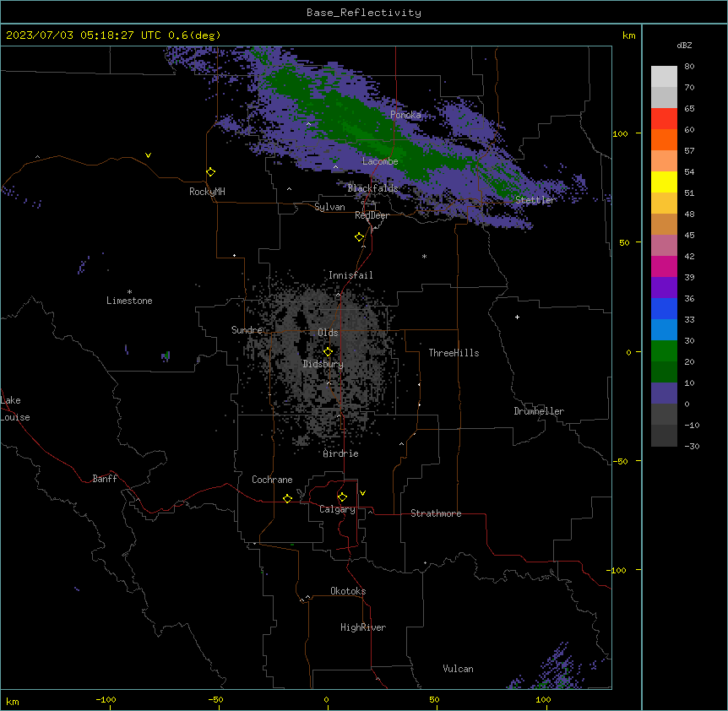Click the white asterisk marker east of Innisfail
Image resolution: width=728 pixels, height=711 pixels.
click(x=424, y=256)
